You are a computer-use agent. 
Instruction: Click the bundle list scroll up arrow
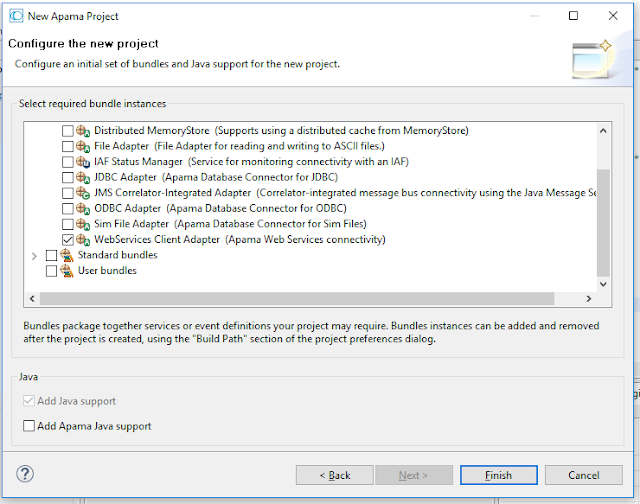tap(603, 131)
